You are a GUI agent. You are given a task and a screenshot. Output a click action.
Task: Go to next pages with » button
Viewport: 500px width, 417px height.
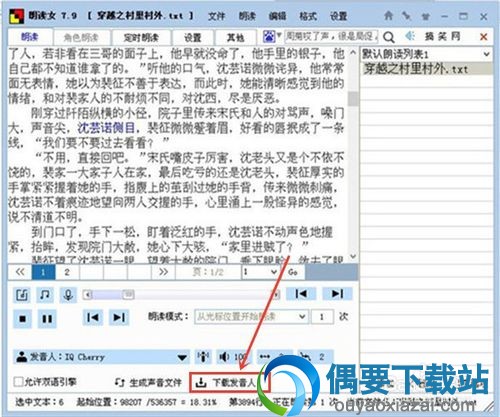coord(163,272)
